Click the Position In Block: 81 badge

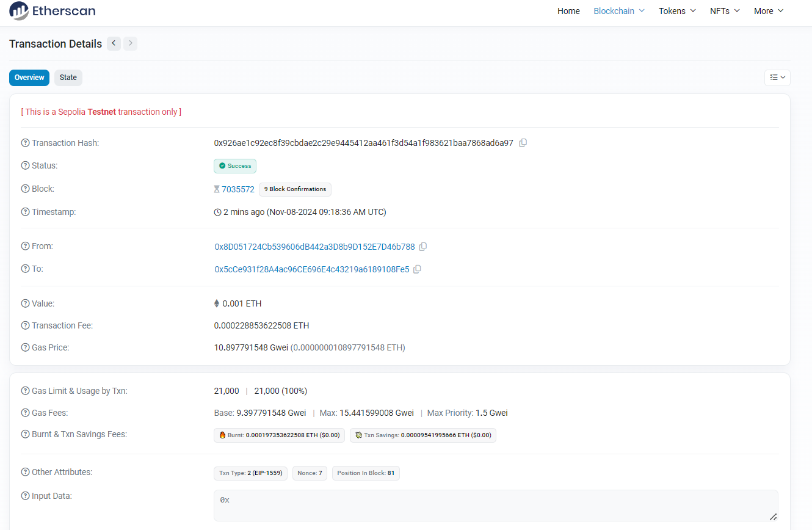[366, 473]
